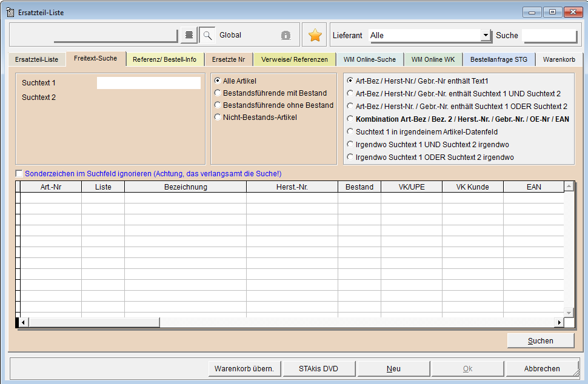588x384 pixels.
Task: Click the table scroll up arrow
Action: point(569,186)
